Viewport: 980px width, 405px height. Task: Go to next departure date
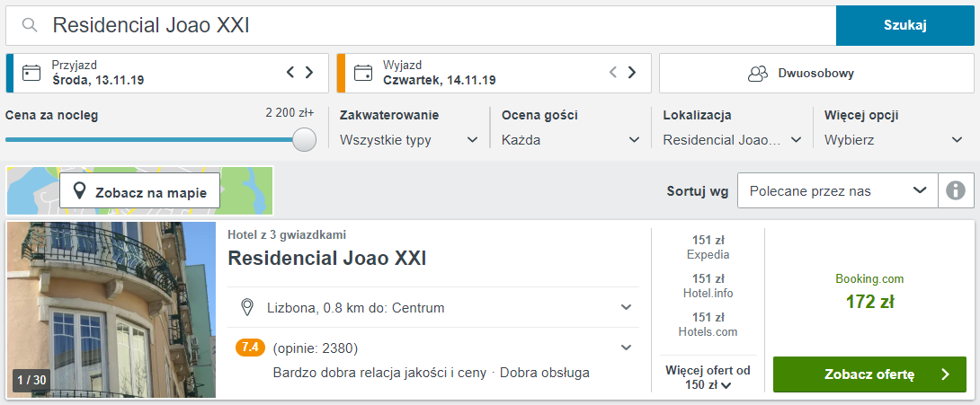point(632,73)
